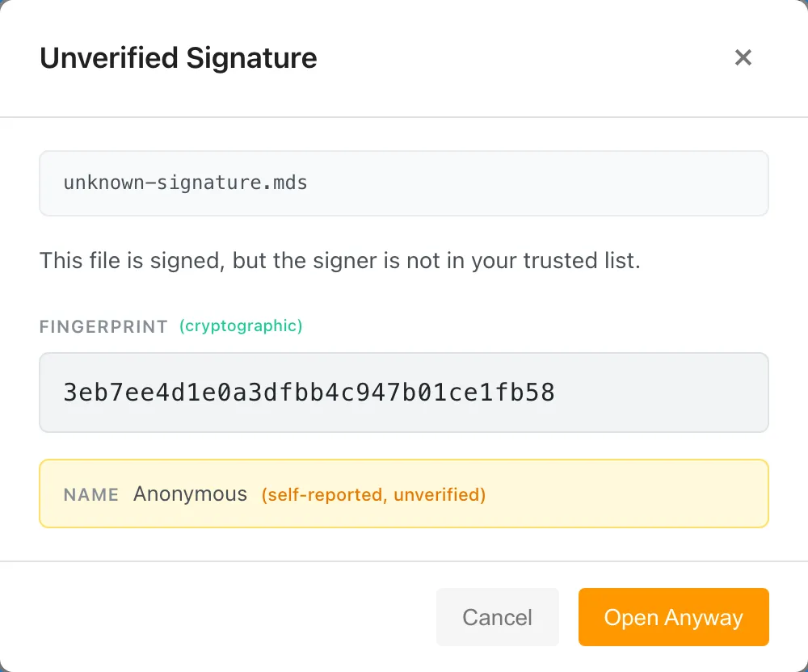Click the yellow warning box's empty right side
The width and height of the screenshot is (808, 672).
pos(630,494)
